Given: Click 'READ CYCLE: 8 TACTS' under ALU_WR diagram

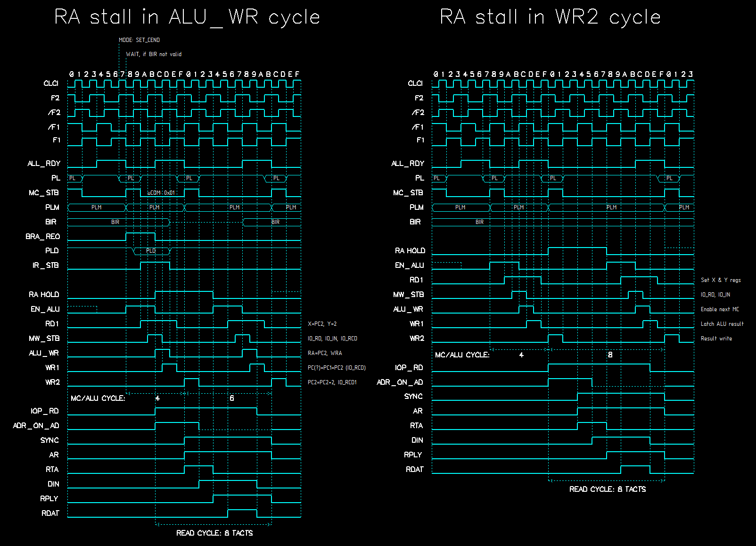Looking at the screenshot, I should pyautogui.click(x=214, y=533).
